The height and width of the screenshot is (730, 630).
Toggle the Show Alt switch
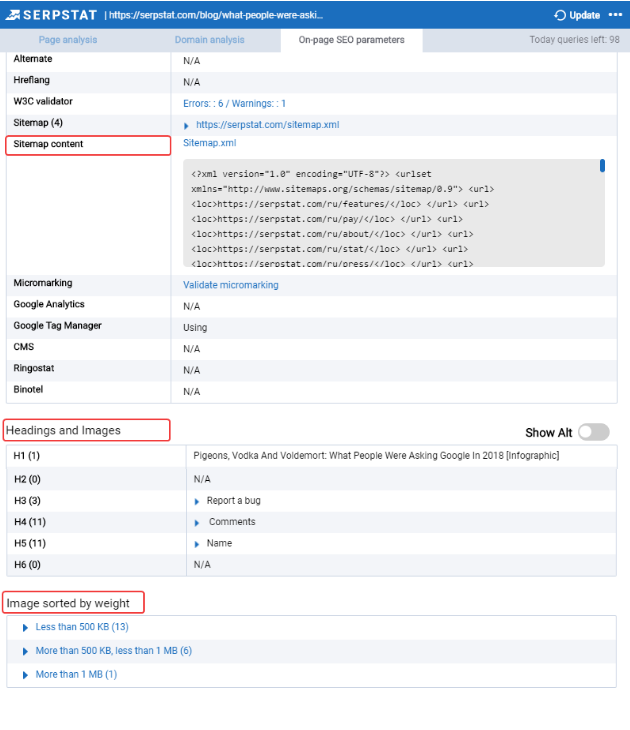[594, 432]
